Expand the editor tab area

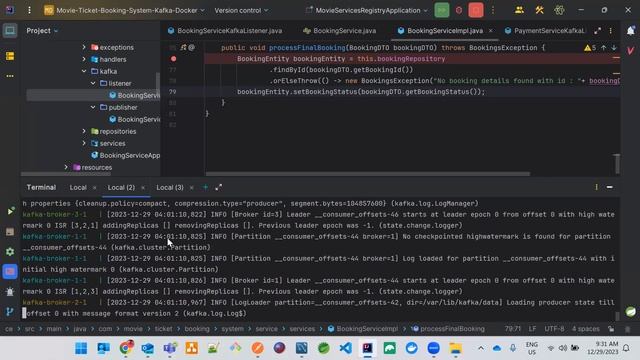598,31
